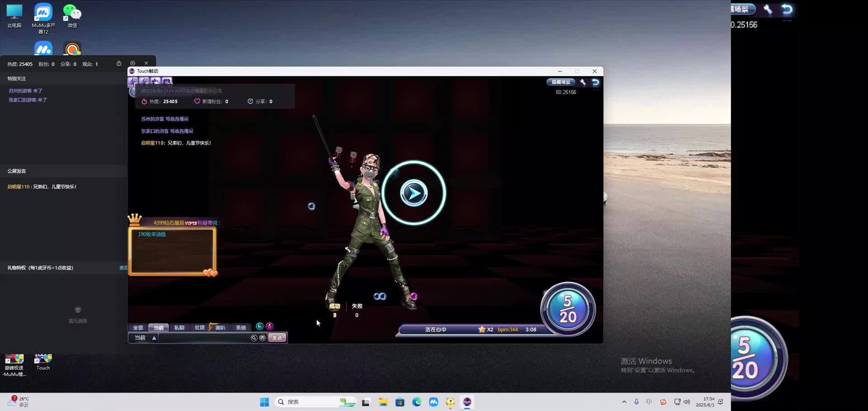Click the gear icon on the stream panel
Screen dimensions: 868x411
(132, 63)
